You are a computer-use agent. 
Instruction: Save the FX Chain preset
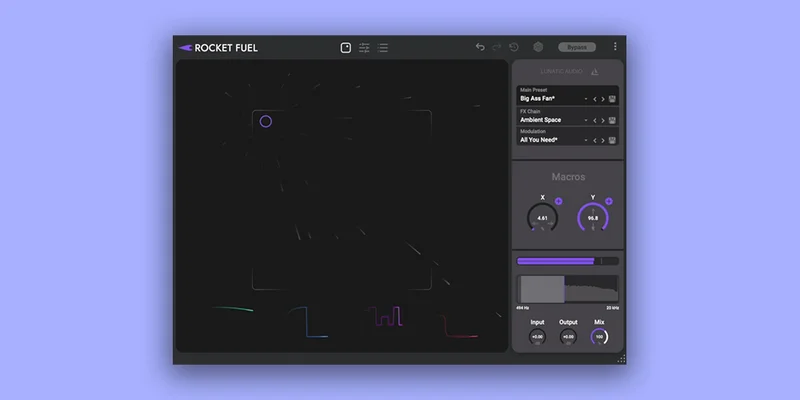[612, 120]
